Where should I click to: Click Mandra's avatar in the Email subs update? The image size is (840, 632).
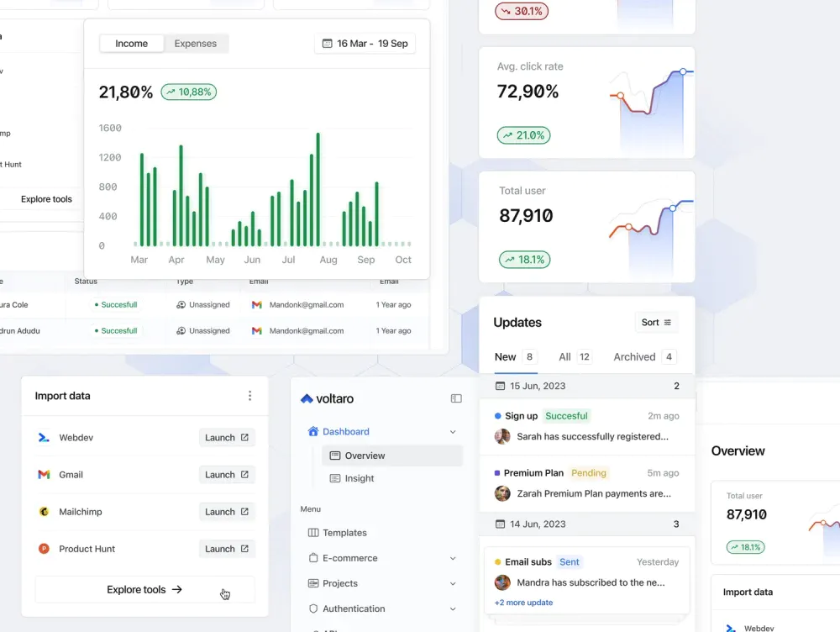pyautogui.click(x=502, y=582)
